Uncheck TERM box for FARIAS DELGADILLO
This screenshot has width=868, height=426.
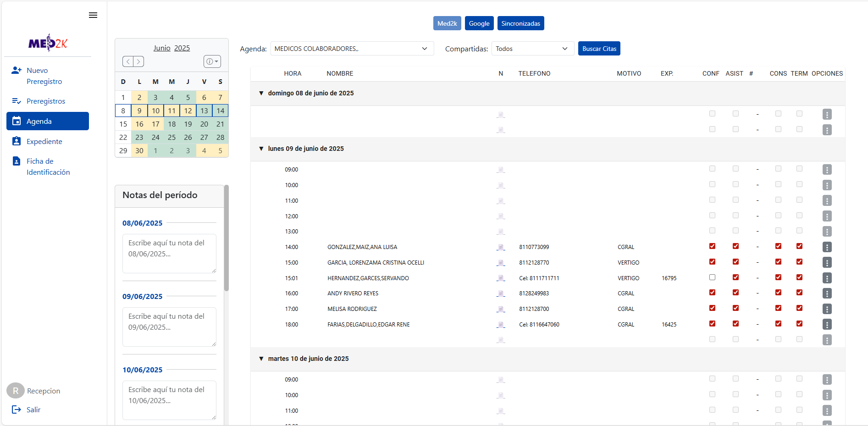click(799, 324)
